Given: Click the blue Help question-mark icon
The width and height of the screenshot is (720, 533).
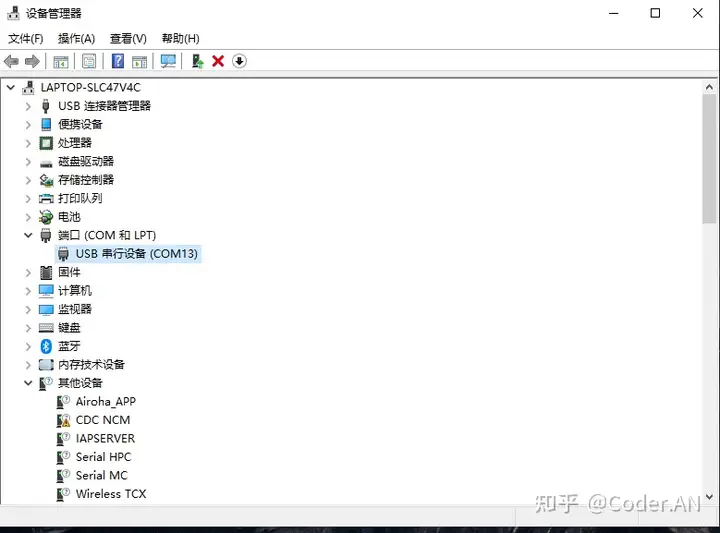Looking at the screenshot, I should 118,61.
